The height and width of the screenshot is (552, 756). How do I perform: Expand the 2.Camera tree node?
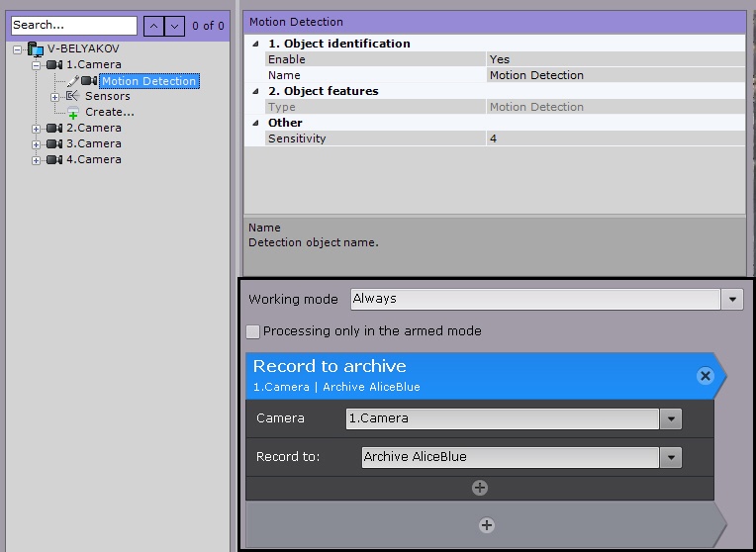click(x=37, y=129)
